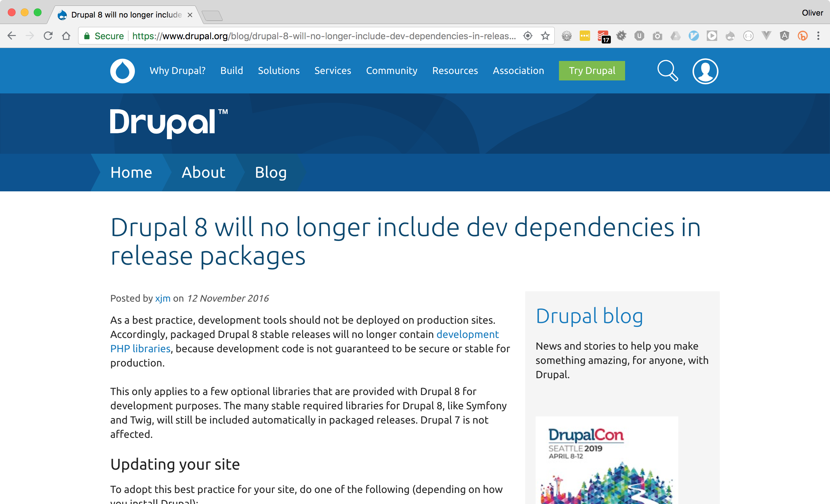Click the Vue devtools extension icon

(x=766, y=36)
